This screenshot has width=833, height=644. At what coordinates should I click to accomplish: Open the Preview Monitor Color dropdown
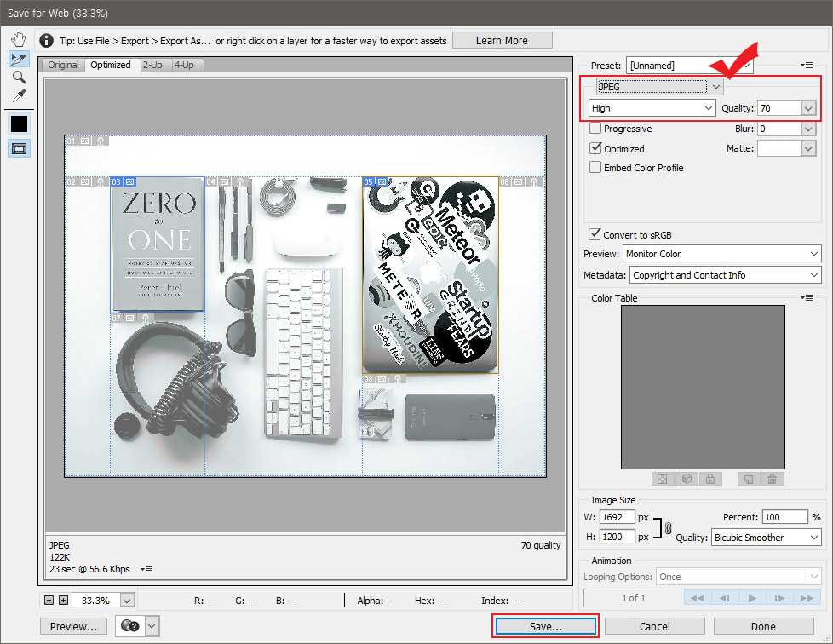(722, 254)
